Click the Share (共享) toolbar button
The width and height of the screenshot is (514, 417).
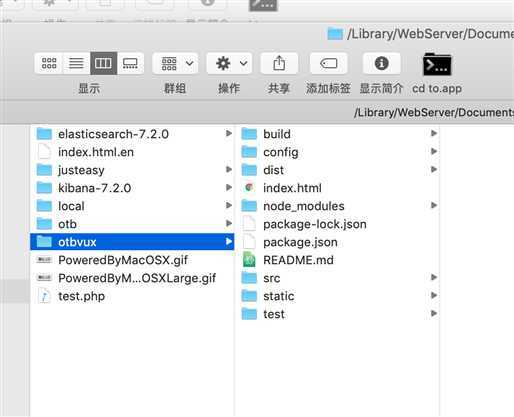pyautogui.click(x=279, y=63)
